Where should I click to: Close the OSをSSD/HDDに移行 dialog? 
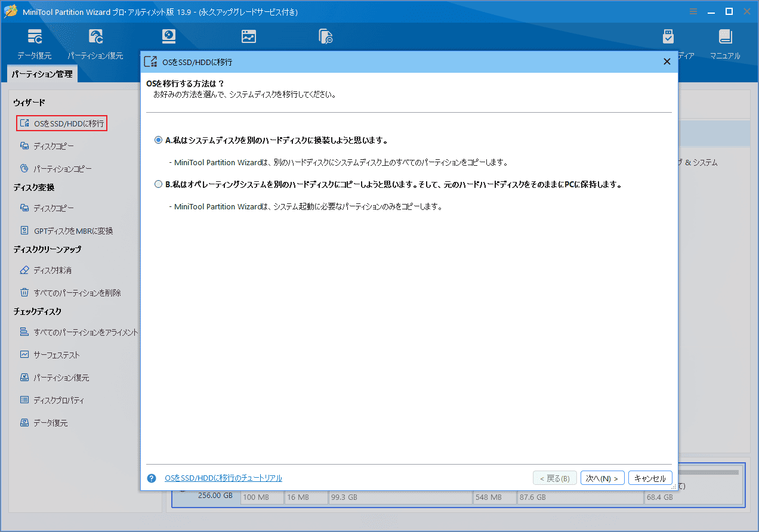pos(667,61)
